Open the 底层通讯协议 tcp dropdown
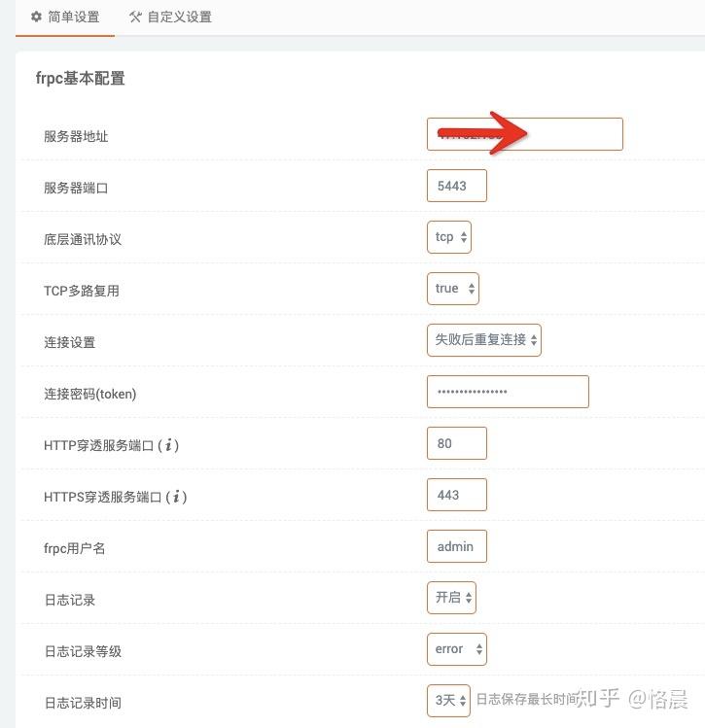This screenshot has width=705, height=728. 449,237
